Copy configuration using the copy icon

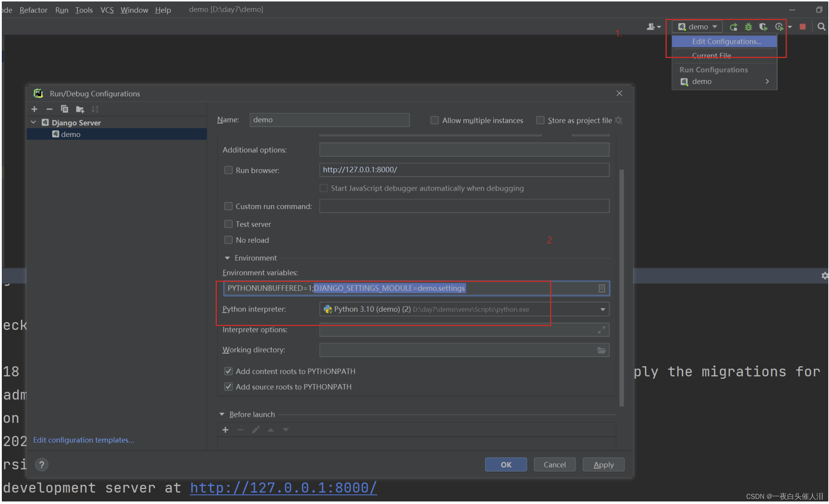pyautogui.click(x=64, y=109)
